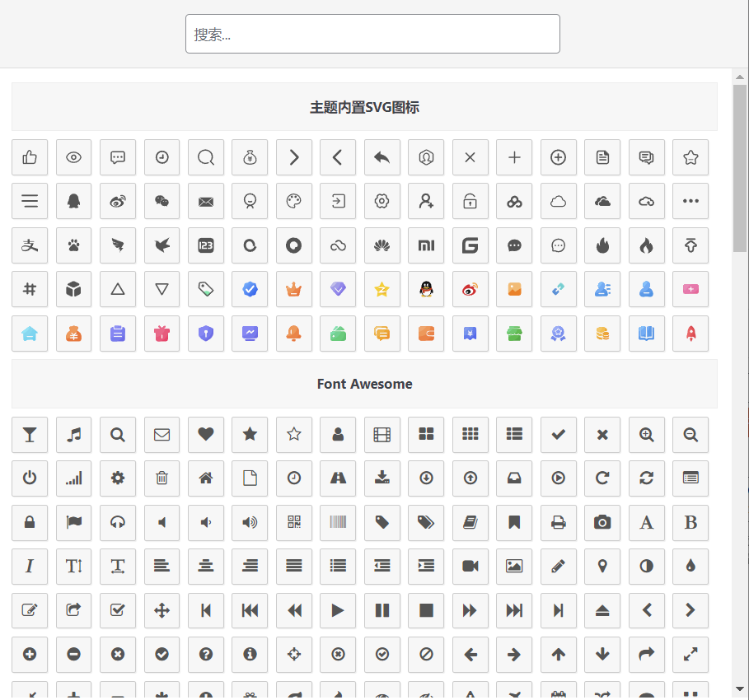Pick the Xiaomi 'mi' logo icon
This screenshot has height=700, width=749.
pos(426,245)
